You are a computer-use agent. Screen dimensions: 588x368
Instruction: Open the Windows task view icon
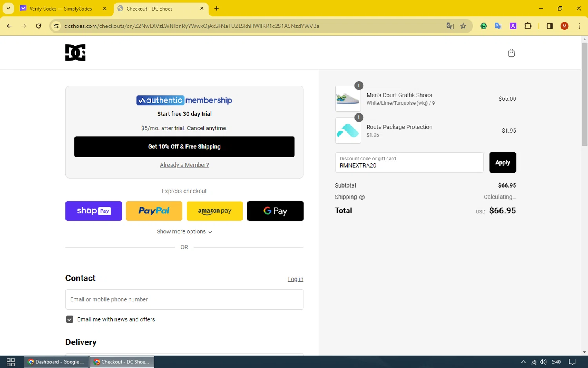coord(11,362)
